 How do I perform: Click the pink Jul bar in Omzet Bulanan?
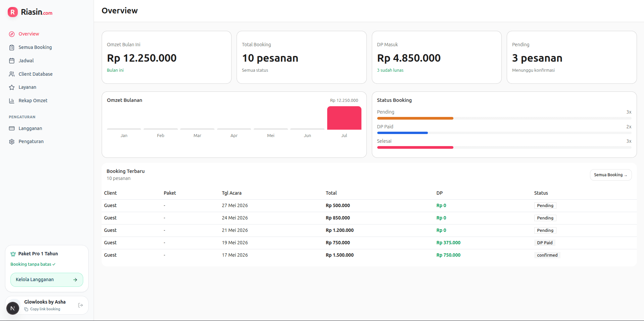tap(344, 118)
